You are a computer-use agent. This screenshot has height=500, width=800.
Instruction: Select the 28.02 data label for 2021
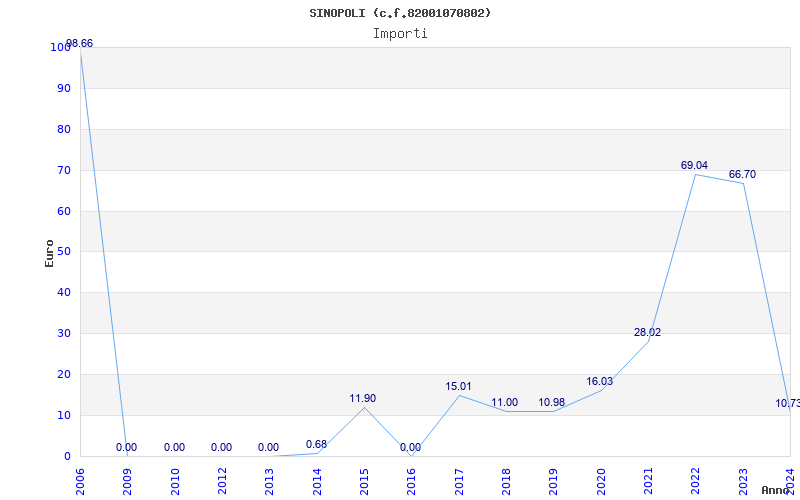click(647, 333)
